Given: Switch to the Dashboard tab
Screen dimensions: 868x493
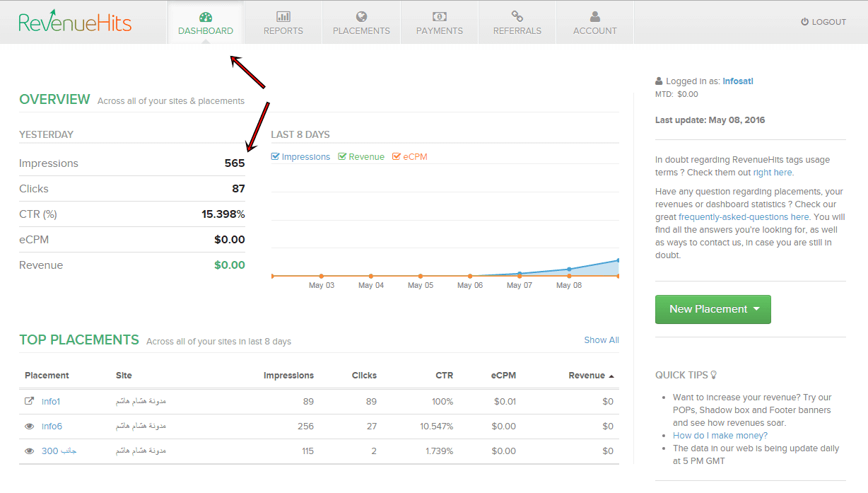Looking at the screenshot, I should (206, 23).
